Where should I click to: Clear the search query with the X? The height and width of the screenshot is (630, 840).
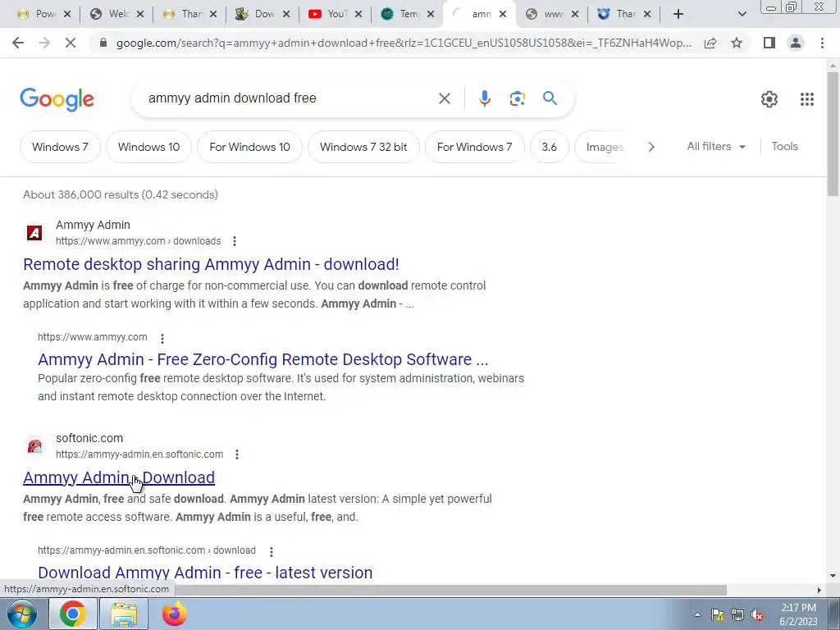[444, 98]
